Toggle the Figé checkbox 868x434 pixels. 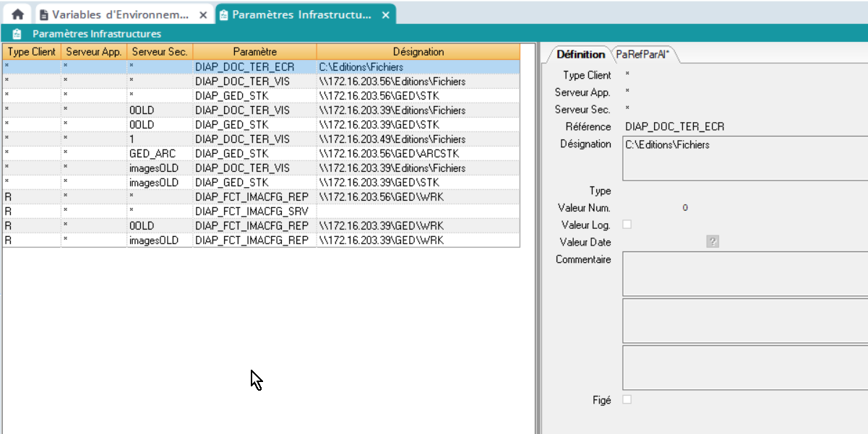[627, 399]
